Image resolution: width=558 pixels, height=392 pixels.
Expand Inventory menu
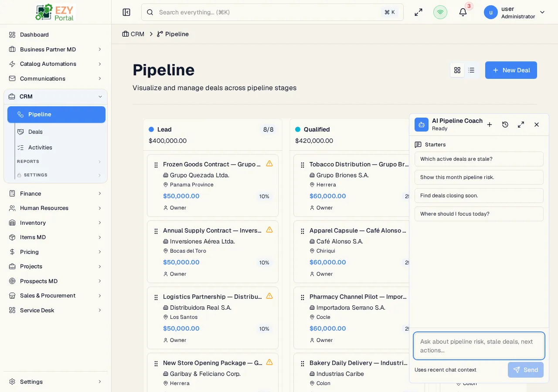(55, 223)
